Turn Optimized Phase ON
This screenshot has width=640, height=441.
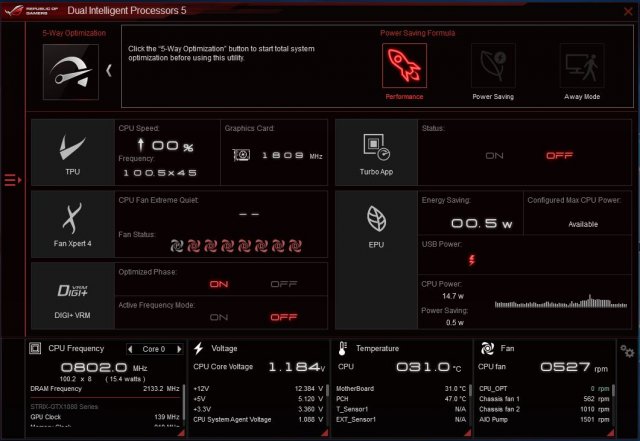click(219, 284)
